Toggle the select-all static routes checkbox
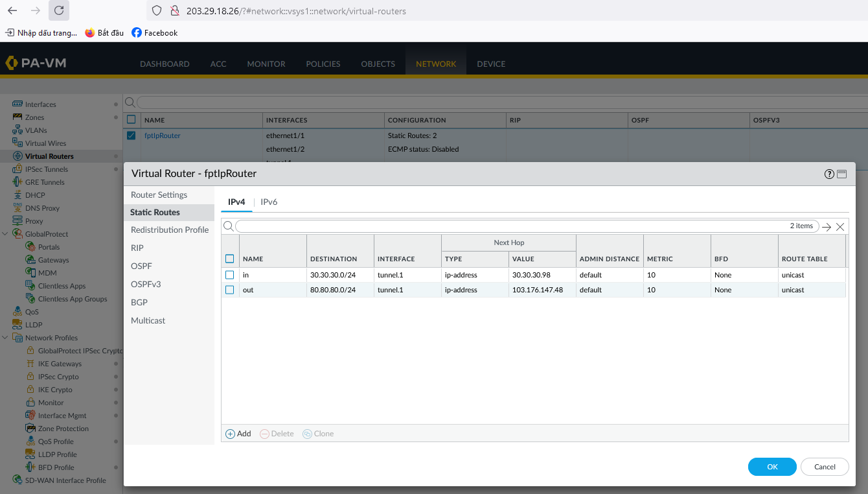This screenshot has width=868, height=494. point(229,259)
